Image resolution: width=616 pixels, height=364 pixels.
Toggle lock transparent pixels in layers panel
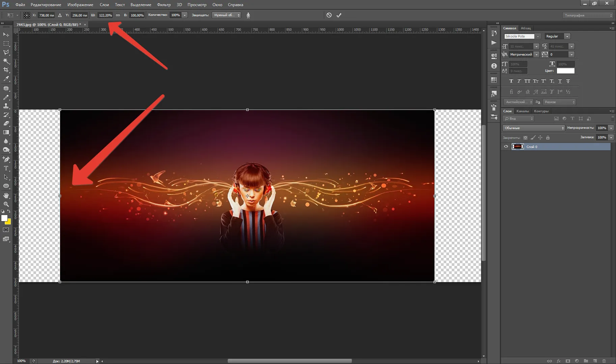pos(525,138)
